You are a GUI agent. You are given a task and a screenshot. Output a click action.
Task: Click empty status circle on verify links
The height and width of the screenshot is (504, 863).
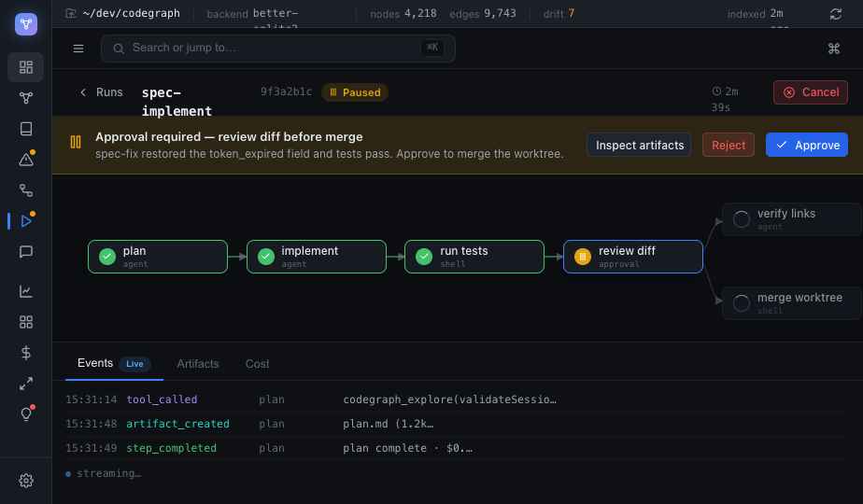[742, 219]
